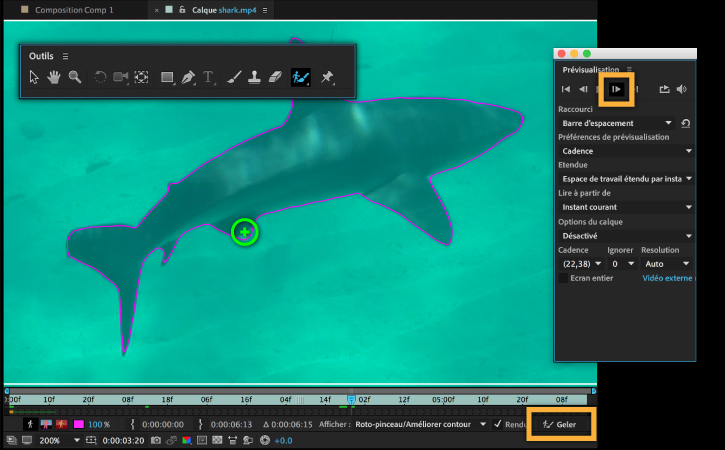
Task: Enable the Ecran entier checkbox
Action: pos(563,278)
